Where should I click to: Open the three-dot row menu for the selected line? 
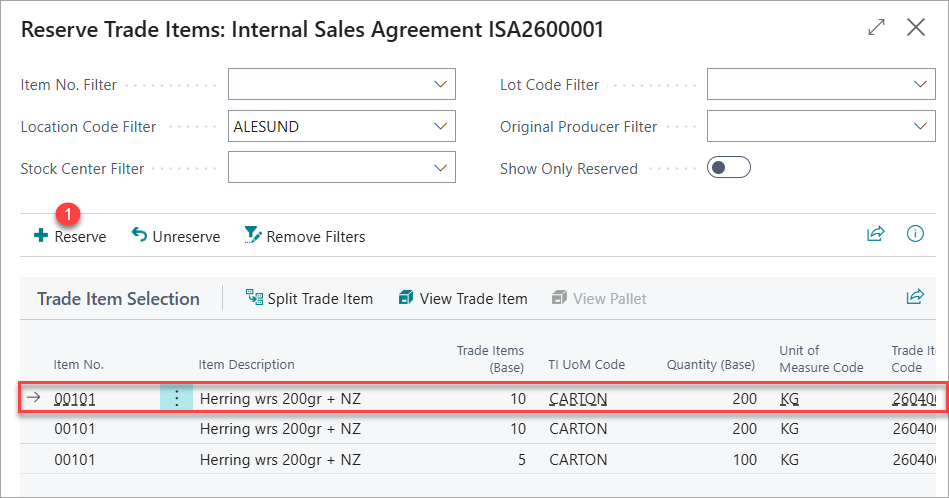pyautogui.click(x=176, y=398)
